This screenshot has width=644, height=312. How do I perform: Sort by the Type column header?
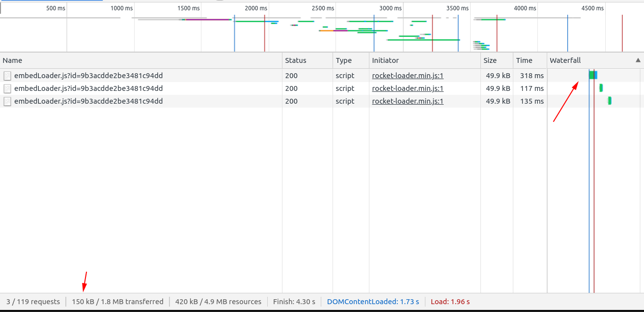(343, 60)
